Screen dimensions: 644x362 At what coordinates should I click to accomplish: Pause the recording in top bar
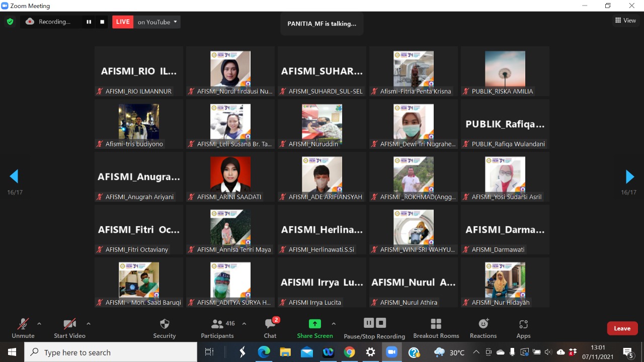click(89, 22)
